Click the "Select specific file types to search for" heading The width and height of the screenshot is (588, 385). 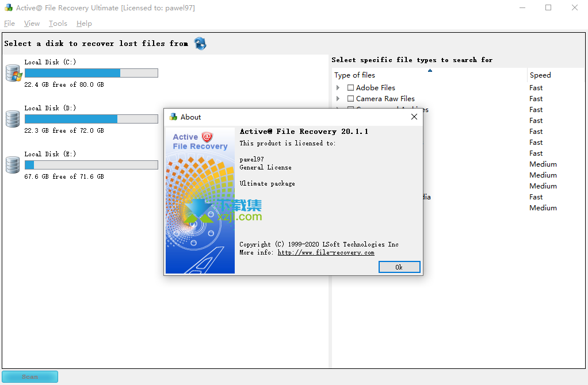[x=412, y=60]
